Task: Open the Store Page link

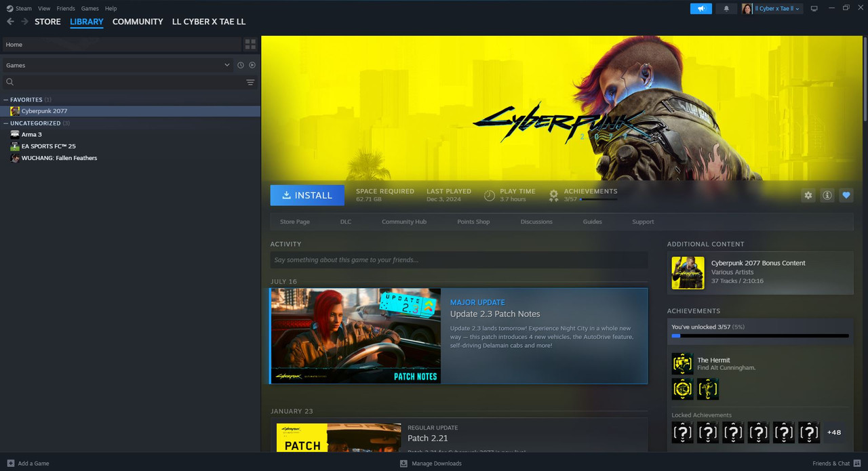Action: point(295,222)
